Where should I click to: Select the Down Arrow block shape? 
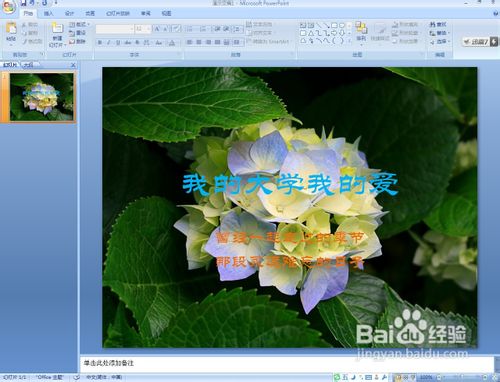tap(342, 33)
